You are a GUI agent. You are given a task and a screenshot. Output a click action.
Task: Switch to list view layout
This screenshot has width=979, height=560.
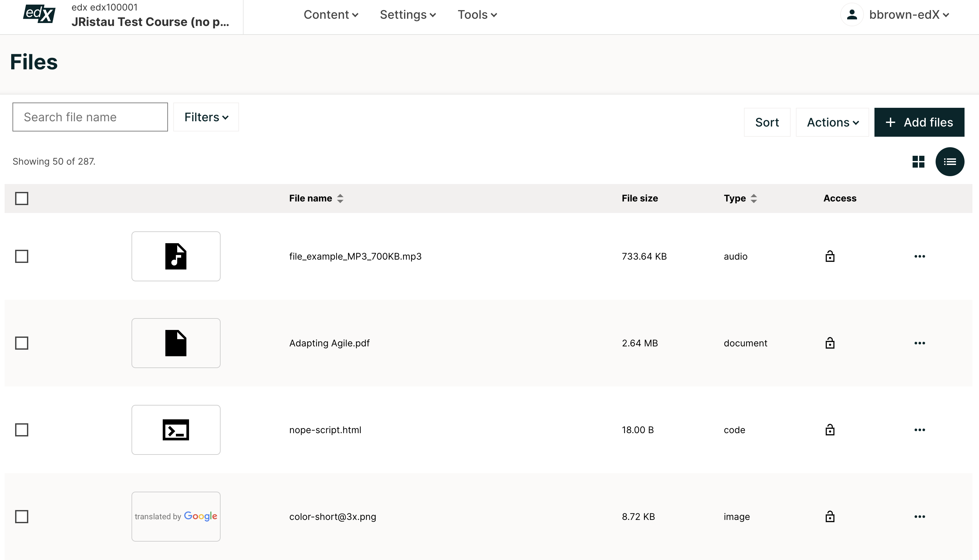[949, 162]
